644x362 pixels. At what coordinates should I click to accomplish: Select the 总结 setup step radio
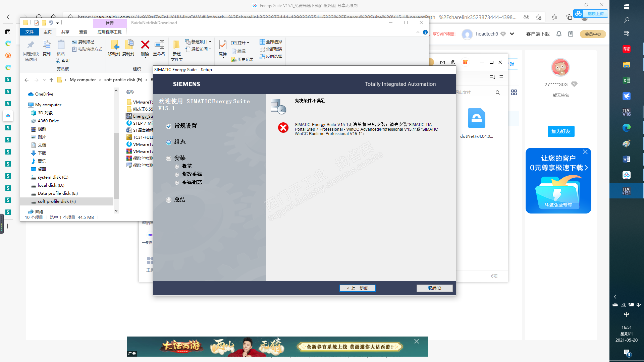[x=169, y=200]
